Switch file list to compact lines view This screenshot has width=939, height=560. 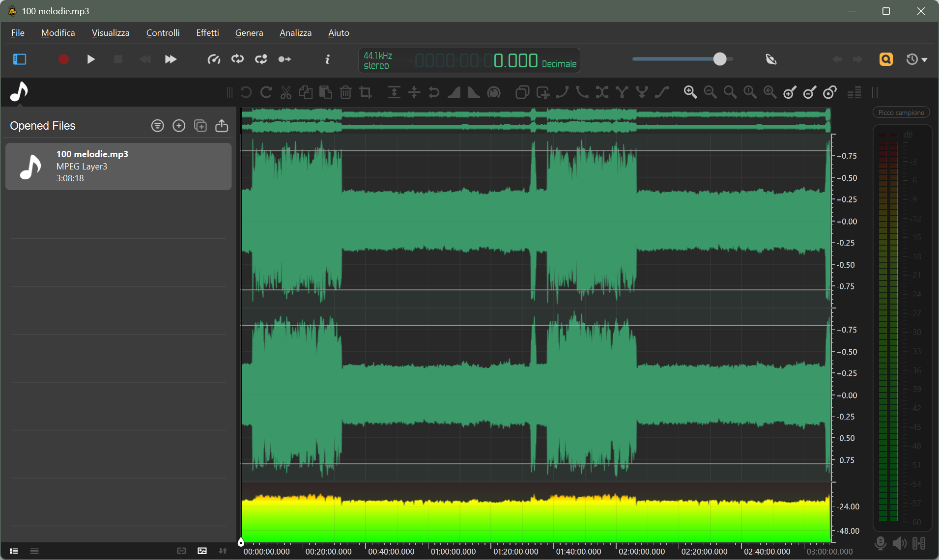point(34,551)
